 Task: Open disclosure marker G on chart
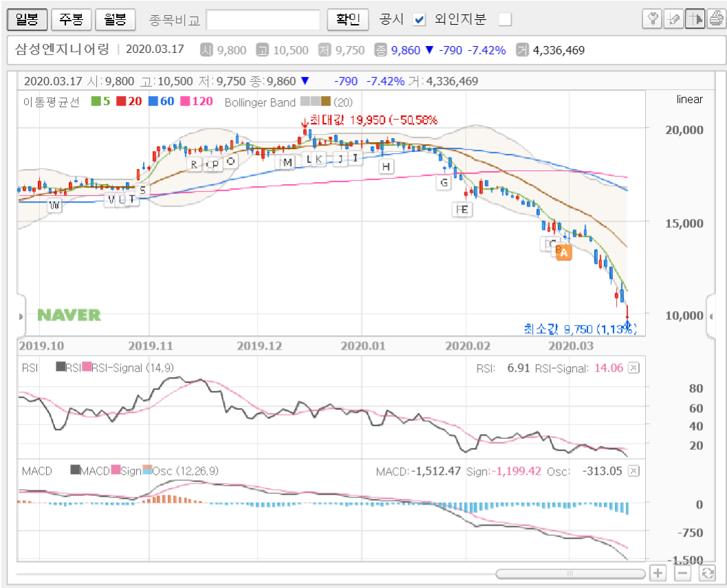click(444, 183)
